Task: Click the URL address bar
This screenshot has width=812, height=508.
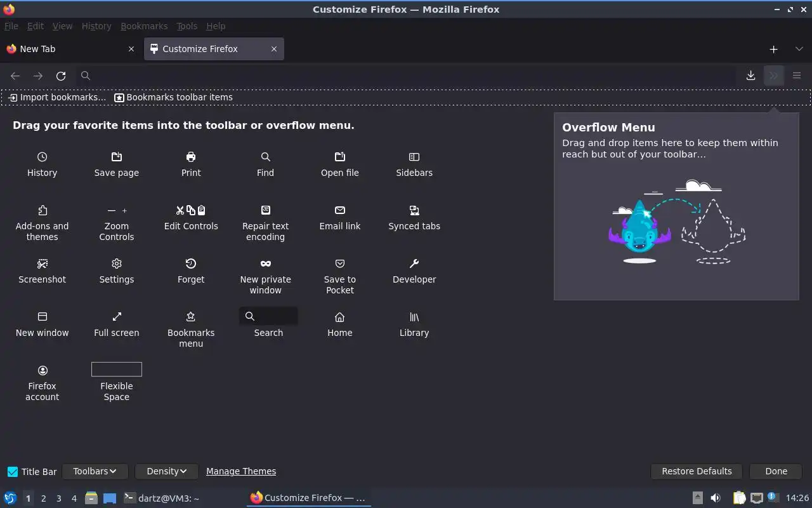Action: point(406,76)
